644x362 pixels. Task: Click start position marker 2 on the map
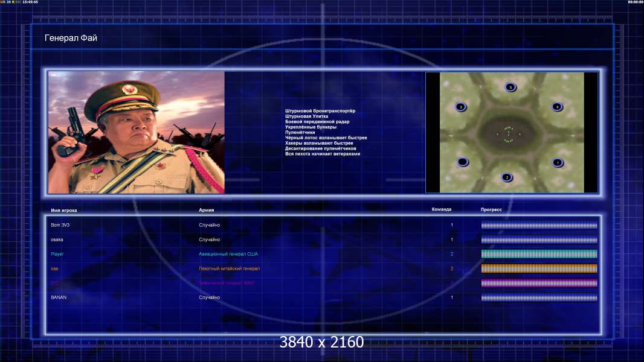pyautogui.click(x=507, y=177)
